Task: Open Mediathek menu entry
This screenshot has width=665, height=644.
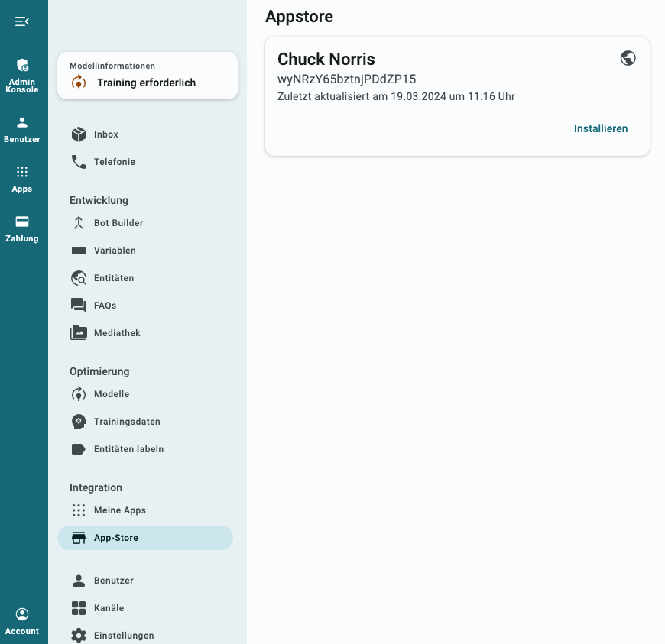Action: pos(145,333)
